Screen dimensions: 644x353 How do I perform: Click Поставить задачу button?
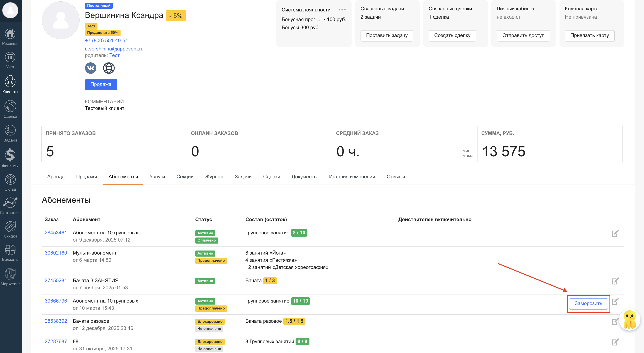pyautogui.click(x=387, y=35)
